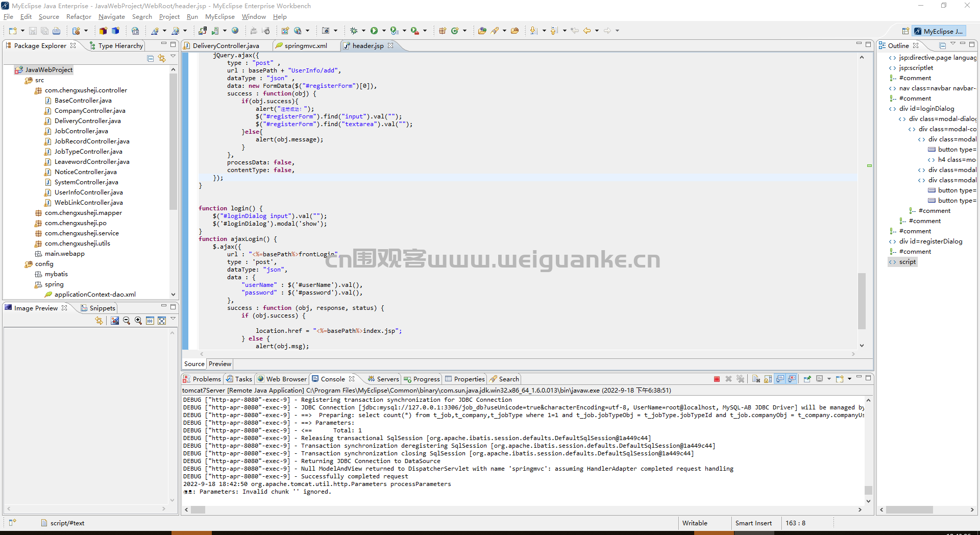Open the Navigate menu
The width and height of the screenshot is (980, 535).
pos(112,17)
